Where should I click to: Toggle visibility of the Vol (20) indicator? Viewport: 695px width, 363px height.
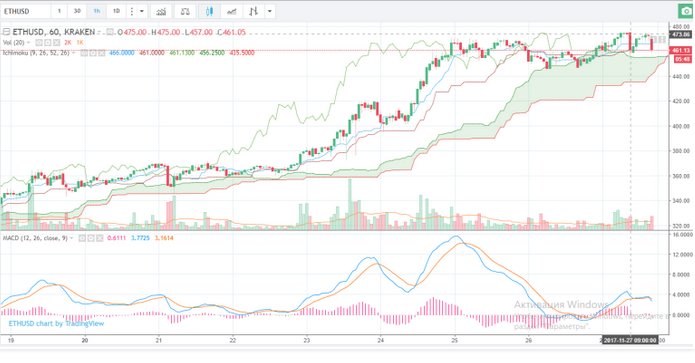point(39,43)
